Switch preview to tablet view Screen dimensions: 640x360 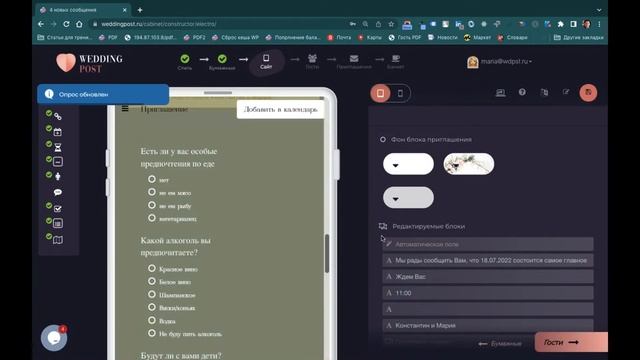380,93
